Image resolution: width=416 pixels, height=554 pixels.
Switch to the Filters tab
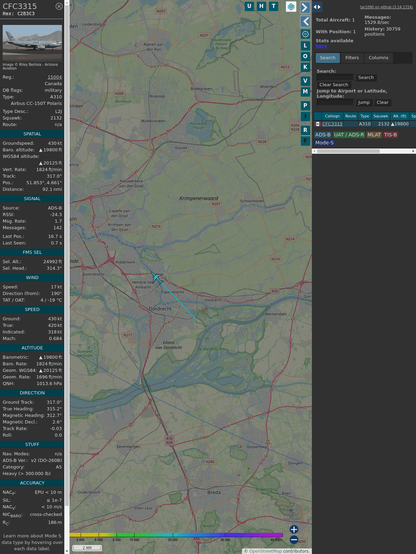[352, 58]
